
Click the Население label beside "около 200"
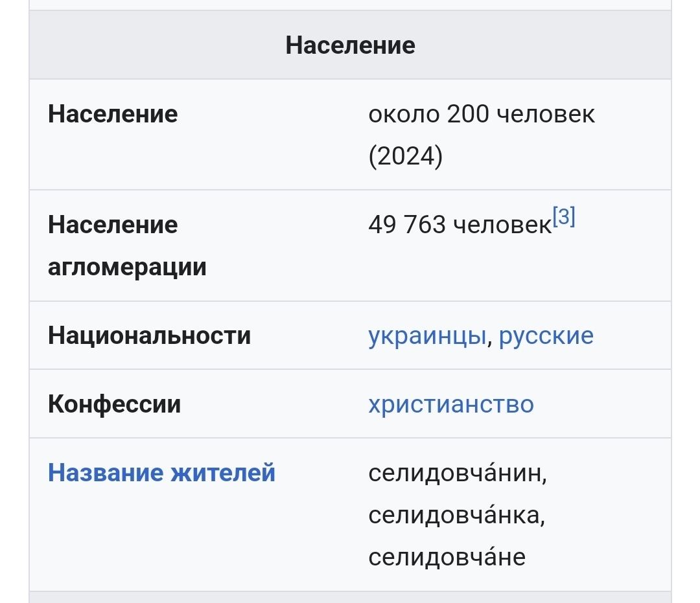[113, 115]
